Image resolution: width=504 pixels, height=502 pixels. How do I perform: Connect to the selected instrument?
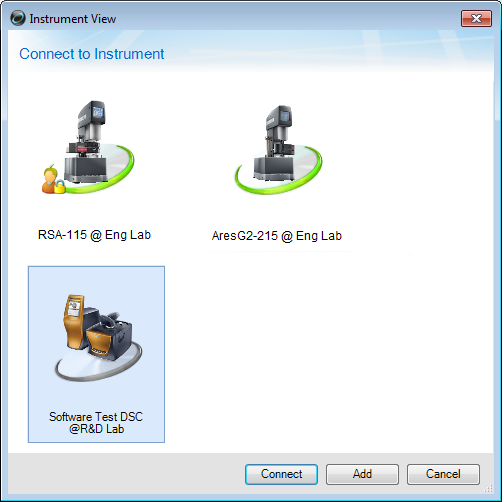tap(281, 474)
